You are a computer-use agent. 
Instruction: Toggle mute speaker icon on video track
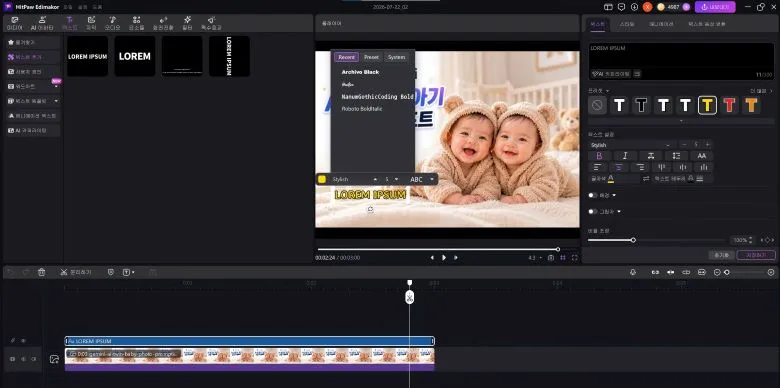click(23, 359)
